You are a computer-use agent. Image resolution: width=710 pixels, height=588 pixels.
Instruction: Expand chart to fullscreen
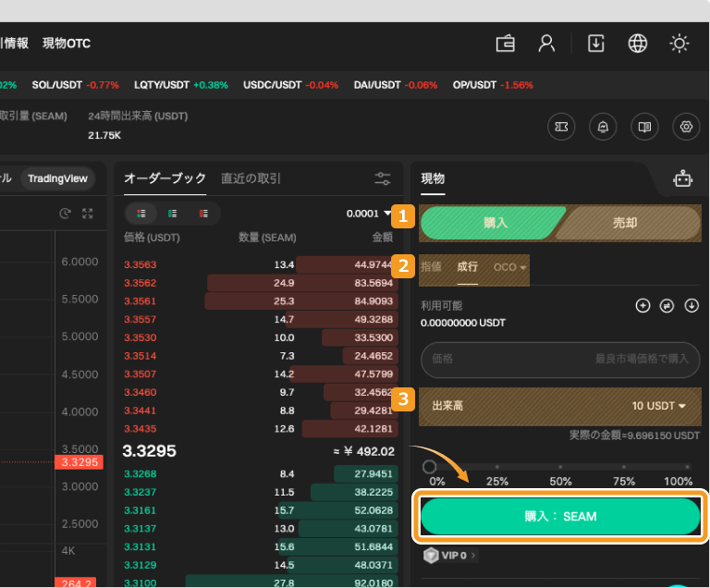[88, 214]
